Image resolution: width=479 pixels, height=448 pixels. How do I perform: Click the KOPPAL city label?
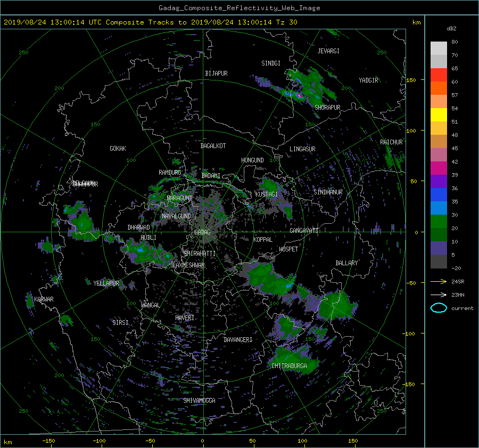click(263, 240)
